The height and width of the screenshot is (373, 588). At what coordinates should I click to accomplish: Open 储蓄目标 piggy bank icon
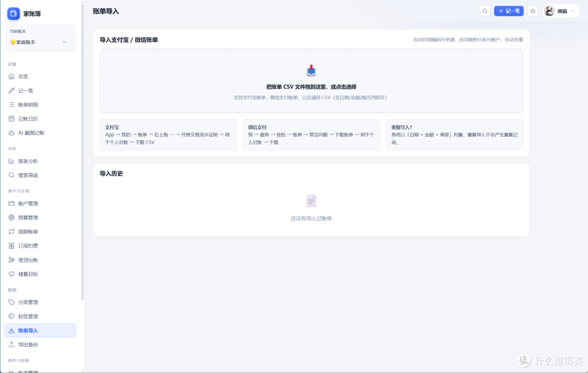11,274
